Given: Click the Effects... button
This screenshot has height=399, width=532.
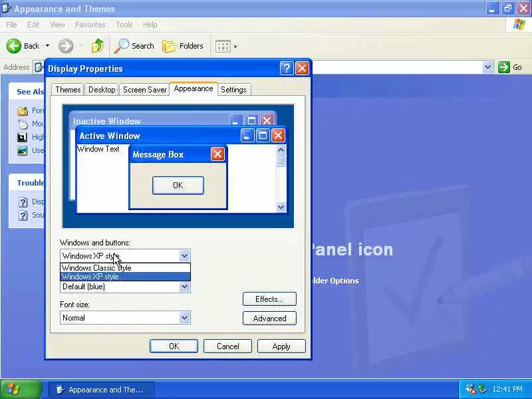Looking at the screenshot, I should (269, 299).
